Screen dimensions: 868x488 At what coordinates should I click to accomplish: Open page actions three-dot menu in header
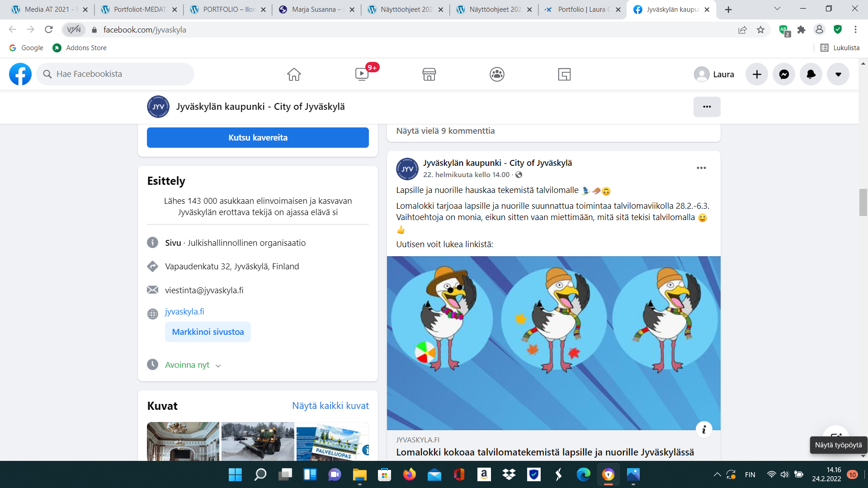707,107
